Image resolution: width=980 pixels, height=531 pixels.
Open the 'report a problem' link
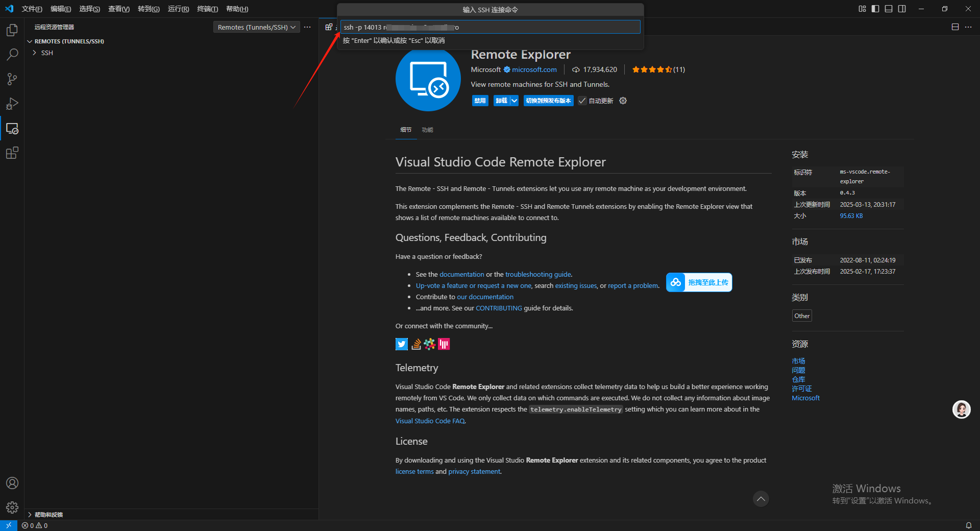coord(633,286)
